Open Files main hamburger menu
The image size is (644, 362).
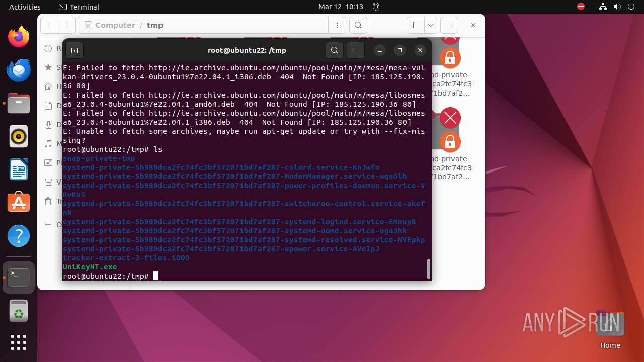coord(449,25)
